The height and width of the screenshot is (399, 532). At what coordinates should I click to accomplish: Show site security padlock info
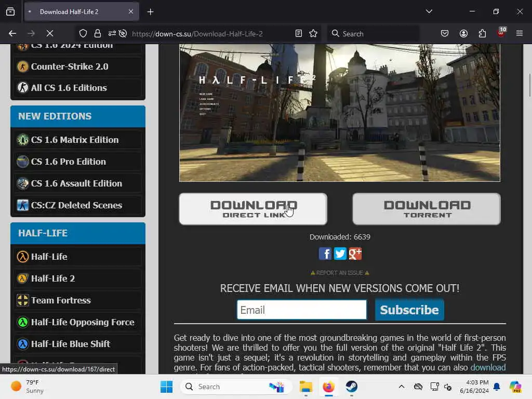click(98, 33)
